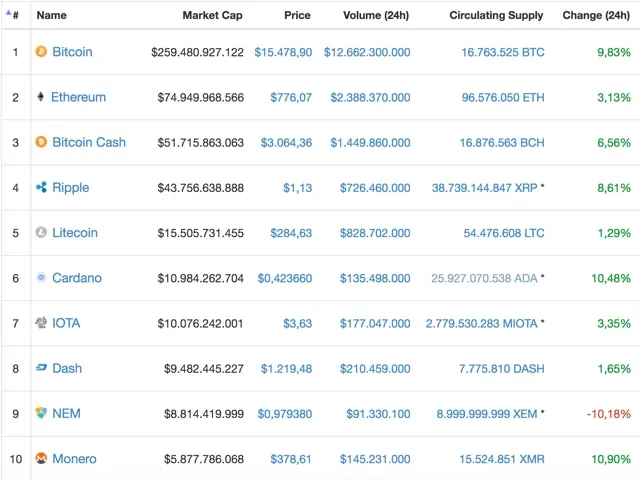This screenshot has height=480, width=640.
Task: Click supply 2.779.530.283 MIOTA
Action: coord(482,324)
